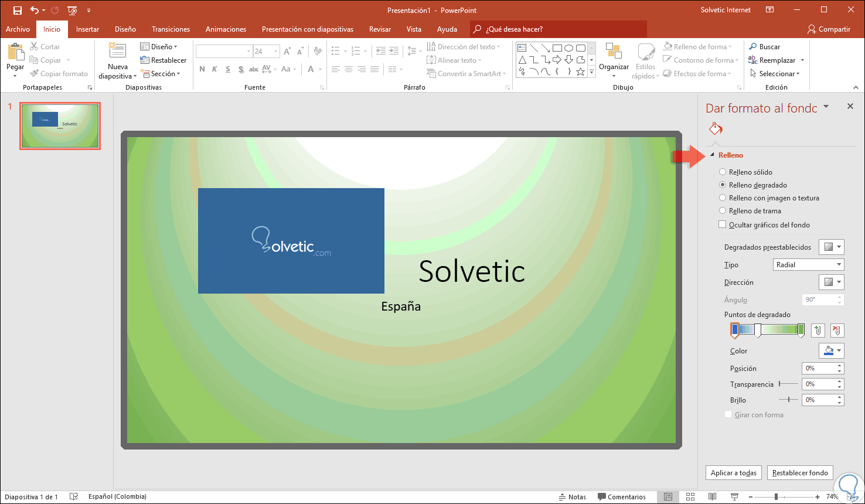The height and width of the screenshot is (504, 865).
Task: Click the Transparencia slider
Action: (x=788, y=384)
